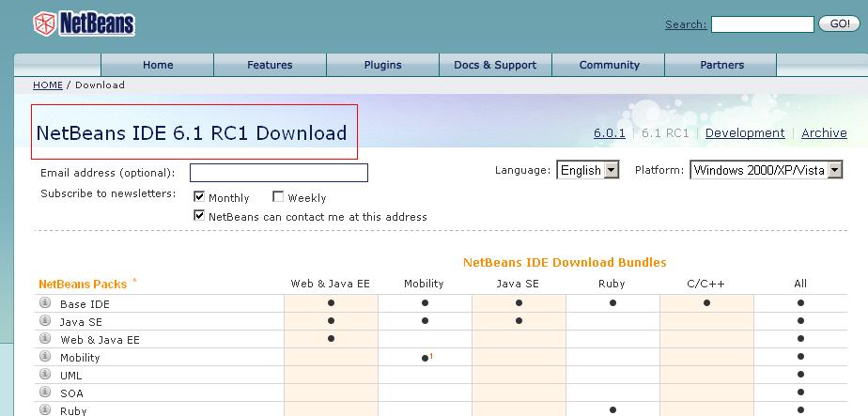Viewport: 868px width, 416px height.
Task: Click in the search input field
Action: pyautogui.click(x=762, y=24)
